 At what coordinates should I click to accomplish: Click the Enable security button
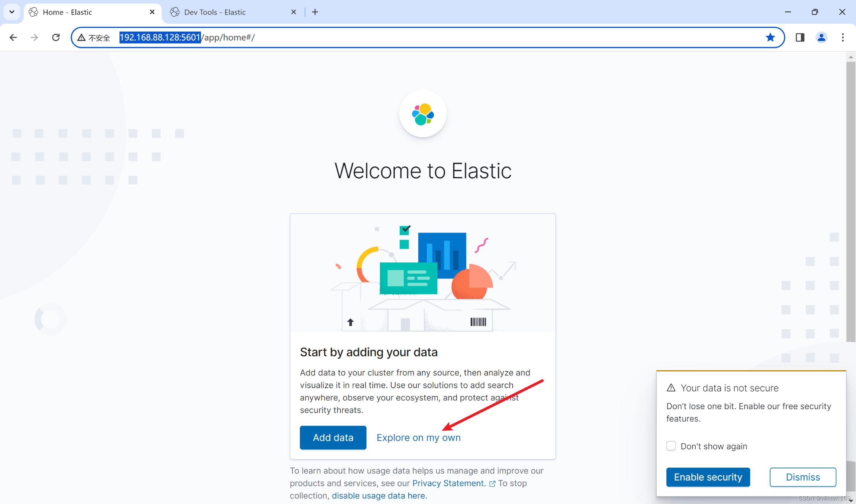(708, 477)
